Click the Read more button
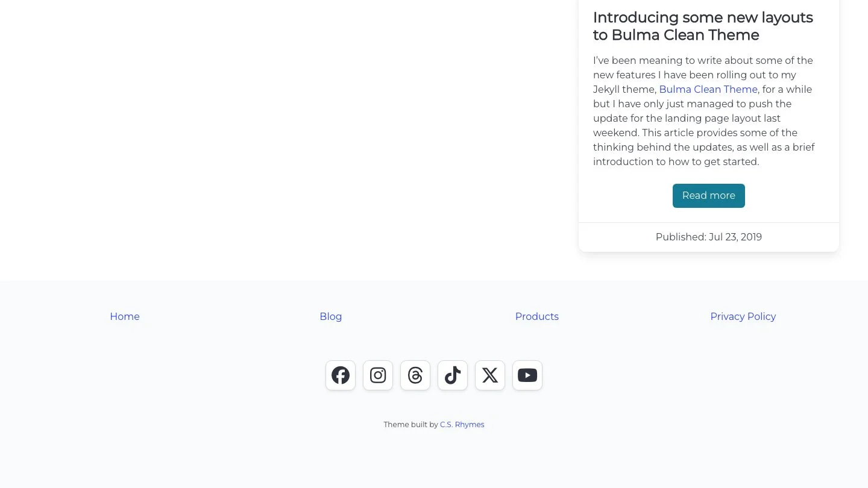Screen dimensions: 868x488 coord(709,196)
